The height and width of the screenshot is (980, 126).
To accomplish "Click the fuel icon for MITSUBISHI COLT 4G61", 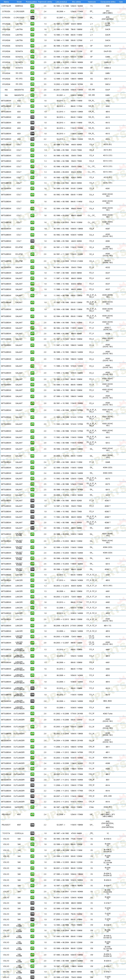I will tap(32, 188).
